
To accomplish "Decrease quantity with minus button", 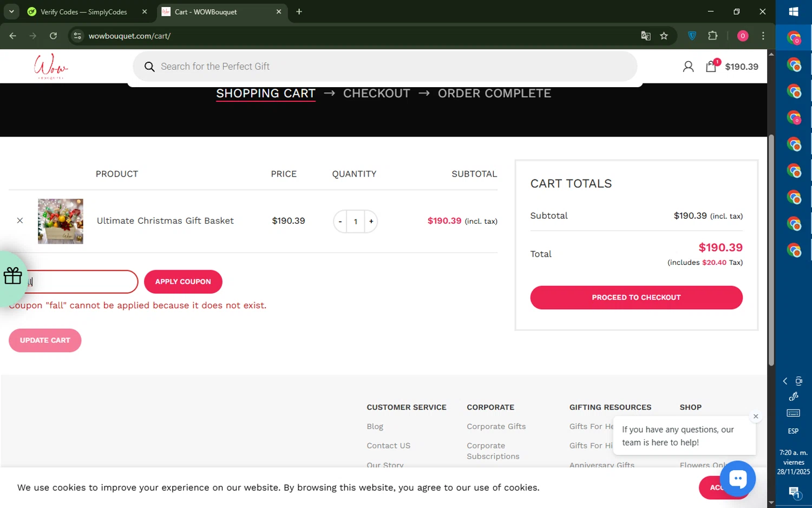I will point(340,221).
